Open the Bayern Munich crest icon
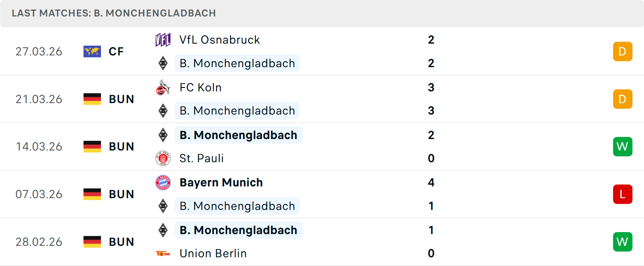Image resolution: width=644 pixels, height=266 pixels. 163,182
